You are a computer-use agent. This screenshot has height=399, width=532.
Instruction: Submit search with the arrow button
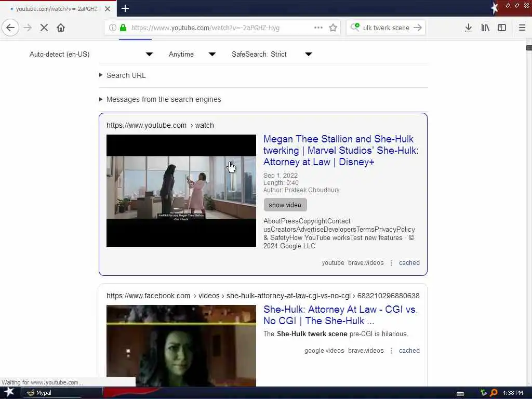click(x=418, y=28)
